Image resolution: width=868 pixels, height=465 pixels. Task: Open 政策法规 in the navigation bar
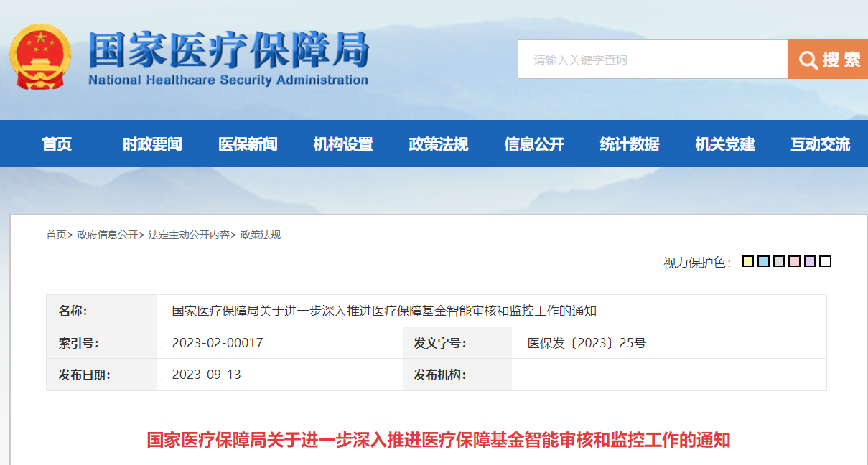click(439, 144)
